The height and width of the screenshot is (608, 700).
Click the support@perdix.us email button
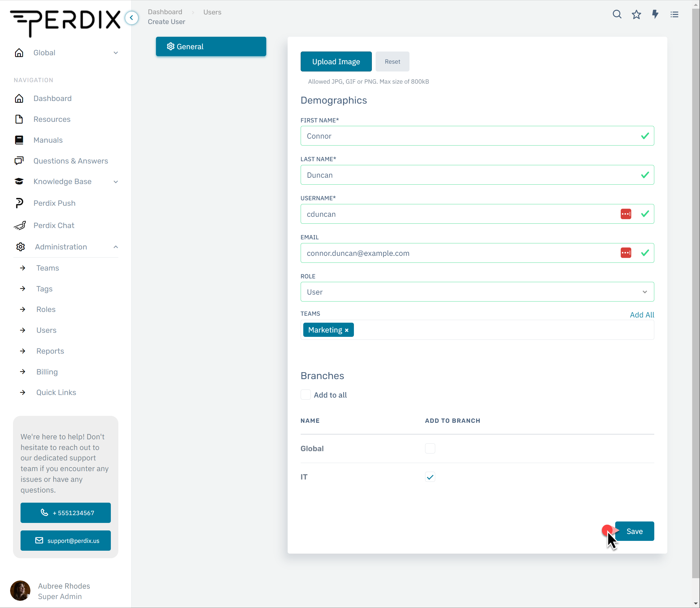(x=65, y=541)
